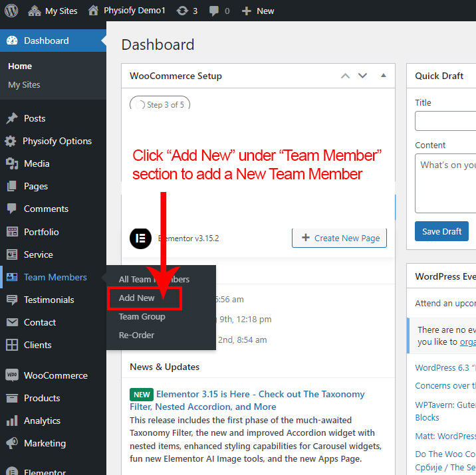476x475 pixels.
Task: Click the comments bubble icon in admin bar
Action: pos(213,11)
